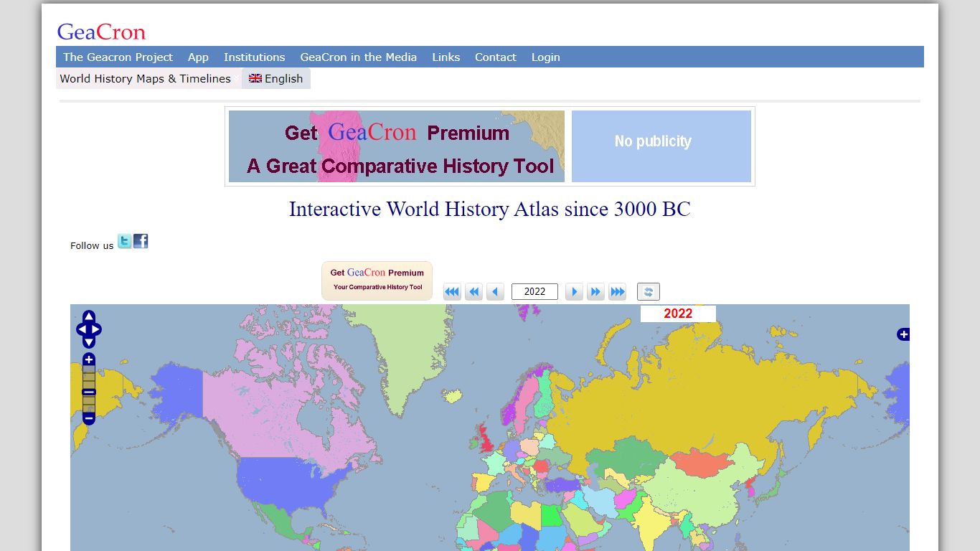Click the small Get GeaCron Premium button
Viewport: 980px width, 551px height.
tap(377, 281)
